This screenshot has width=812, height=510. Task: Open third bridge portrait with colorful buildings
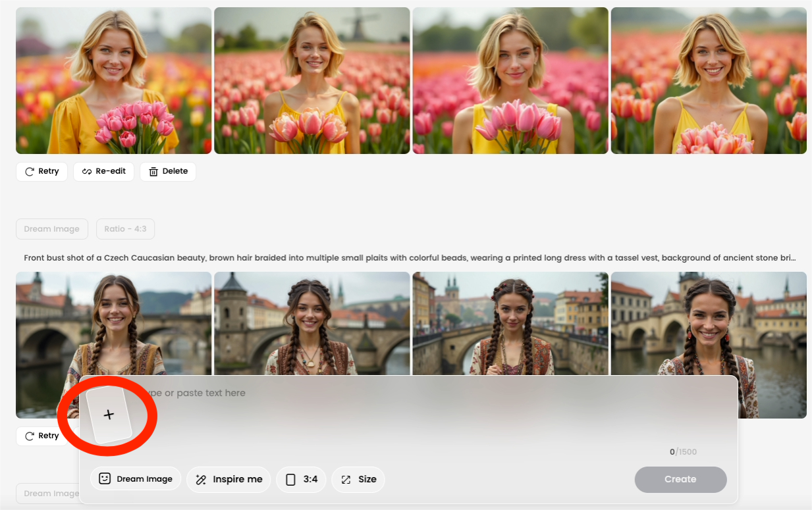click(510, 322)
